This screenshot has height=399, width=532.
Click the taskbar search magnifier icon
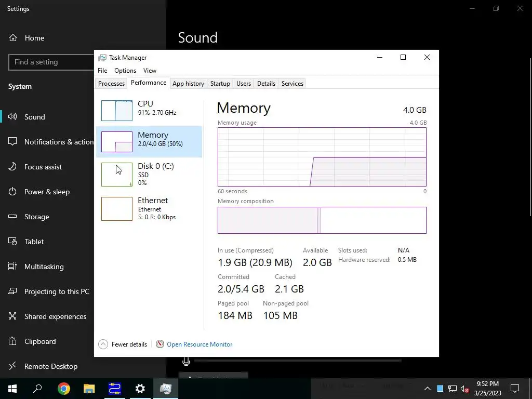(x=37, y=389)
